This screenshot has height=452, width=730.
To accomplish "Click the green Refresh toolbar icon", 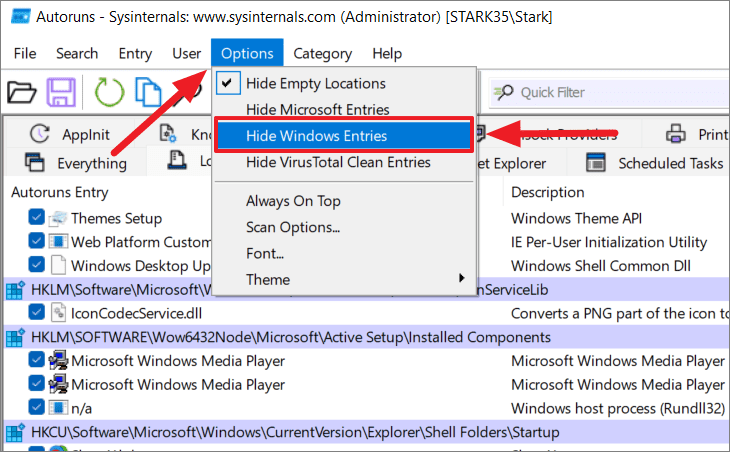I will pos(109,92).
